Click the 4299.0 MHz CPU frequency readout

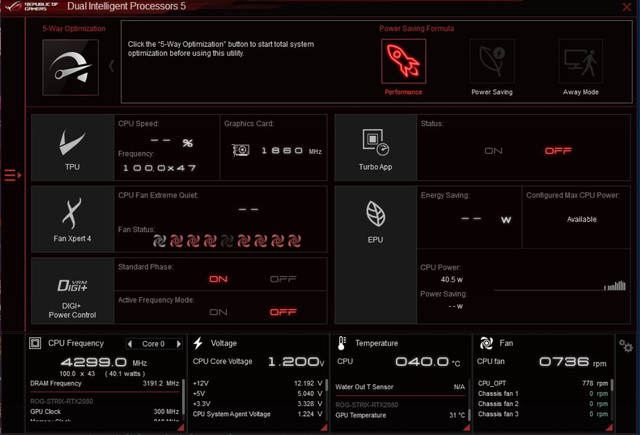click(x=104, y=362)
